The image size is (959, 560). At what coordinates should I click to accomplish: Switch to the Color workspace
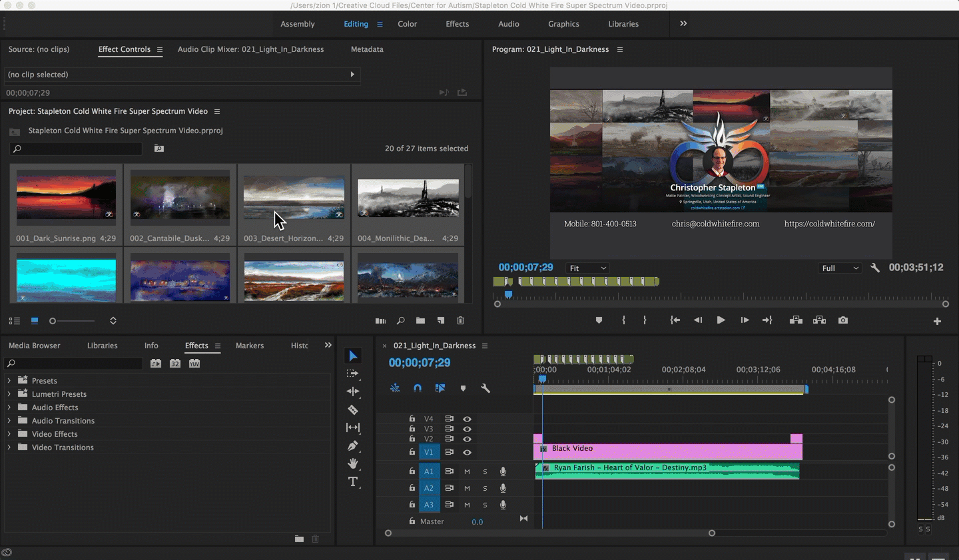click(407, 24)
